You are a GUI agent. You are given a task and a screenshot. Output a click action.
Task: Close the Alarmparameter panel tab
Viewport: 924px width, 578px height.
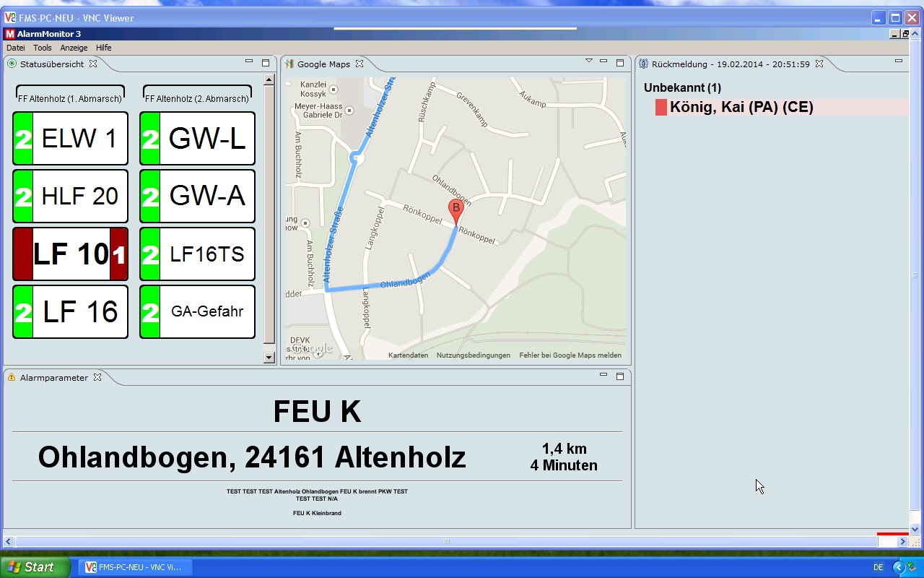[97, 377]
